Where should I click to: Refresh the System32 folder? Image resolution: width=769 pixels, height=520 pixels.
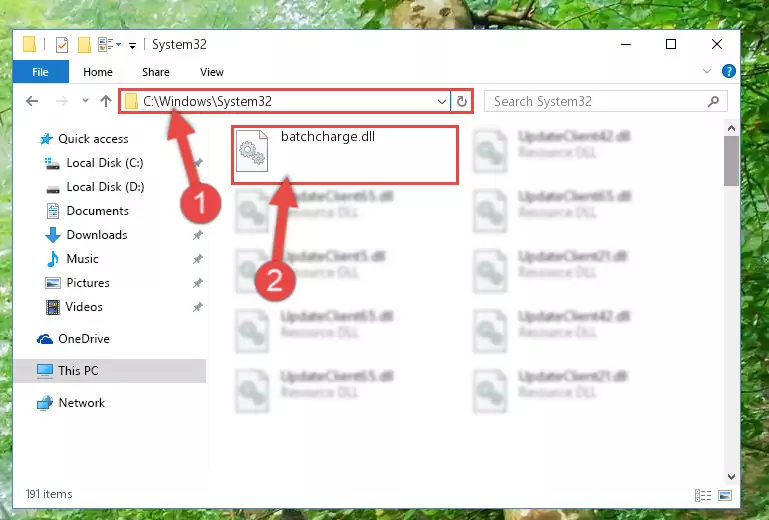pyautogui.click(x=461, y=102)
